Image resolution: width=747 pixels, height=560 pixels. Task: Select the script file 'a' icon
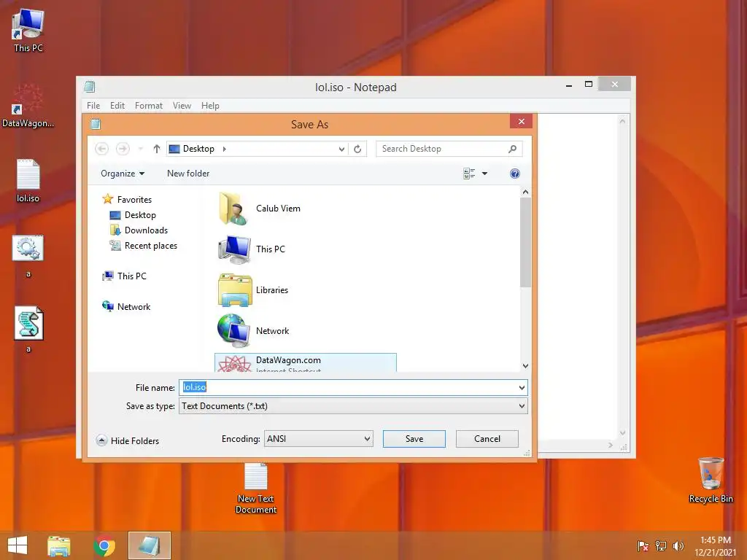[x=28, y=323]
